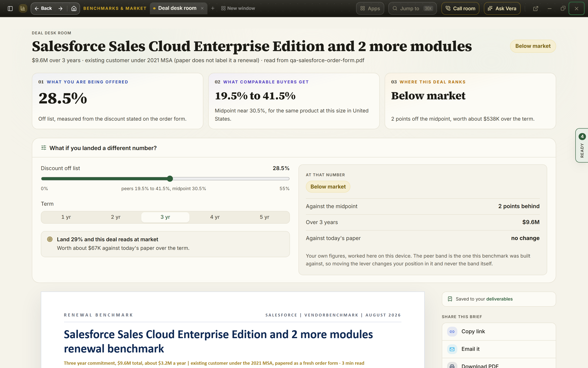Select the 2 yr term
588x368 pixels.
point(116,217)
